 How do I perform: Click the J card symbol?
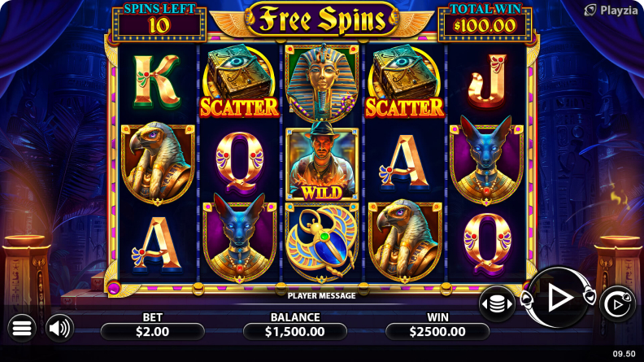(x=488, y=81)
